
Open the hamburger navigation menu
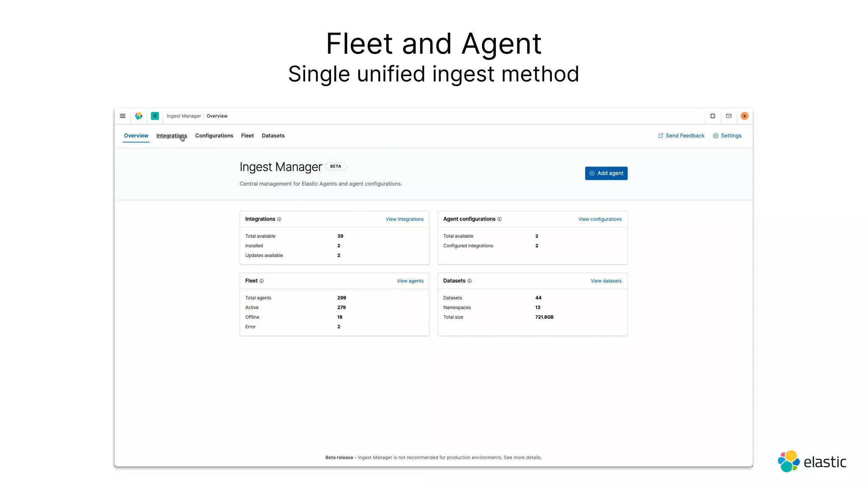click(x=122, y=116)
